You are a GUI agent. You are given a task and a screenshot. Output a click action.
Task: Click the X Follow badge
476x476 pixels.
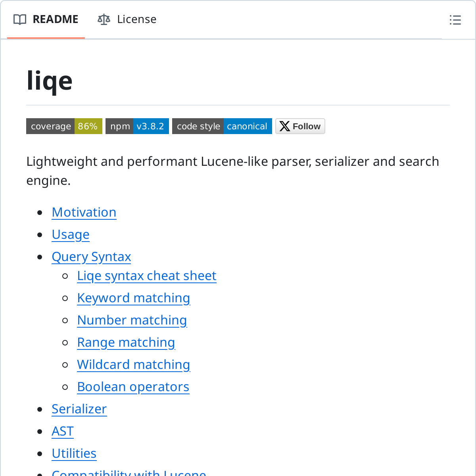300,126
